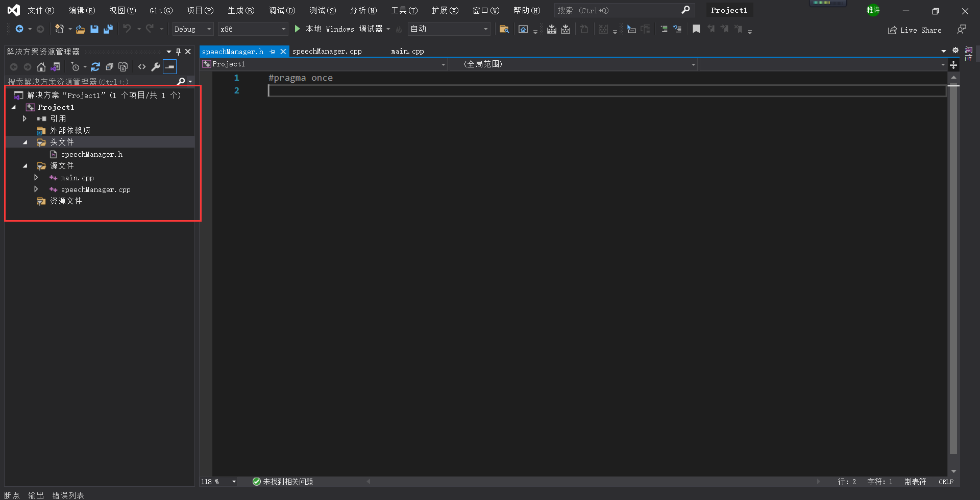Click the horizontal scroll left arrow

[369, 481]
